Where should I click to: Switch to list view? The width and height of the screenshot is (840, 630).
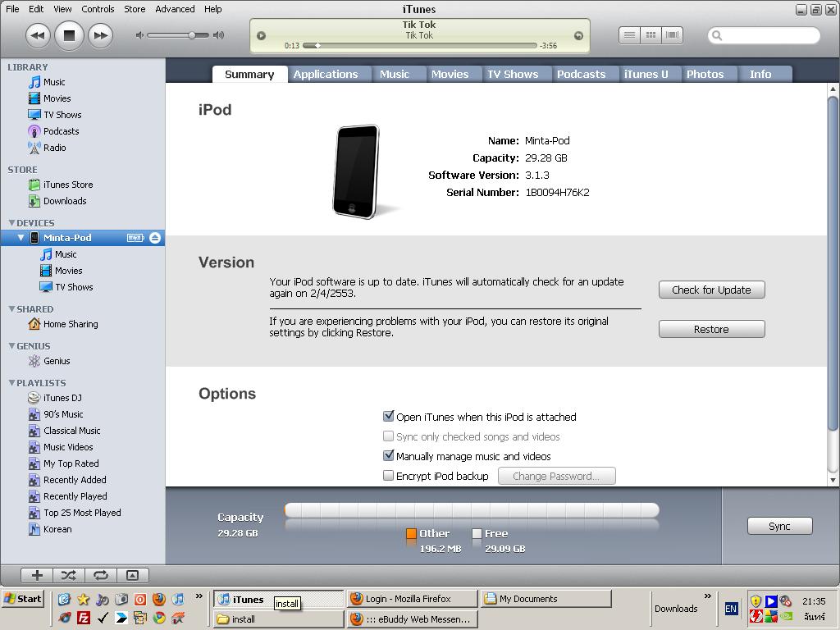629,35
